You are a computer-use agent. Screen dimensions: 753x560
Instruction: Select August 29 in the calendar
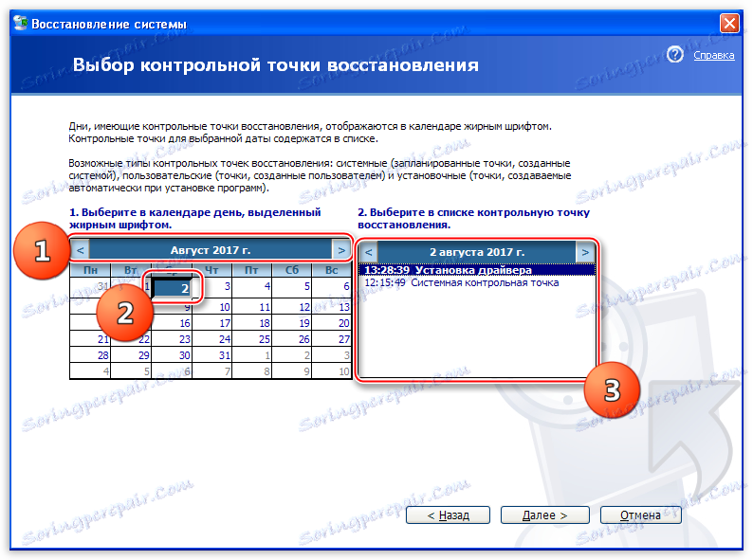131,355
